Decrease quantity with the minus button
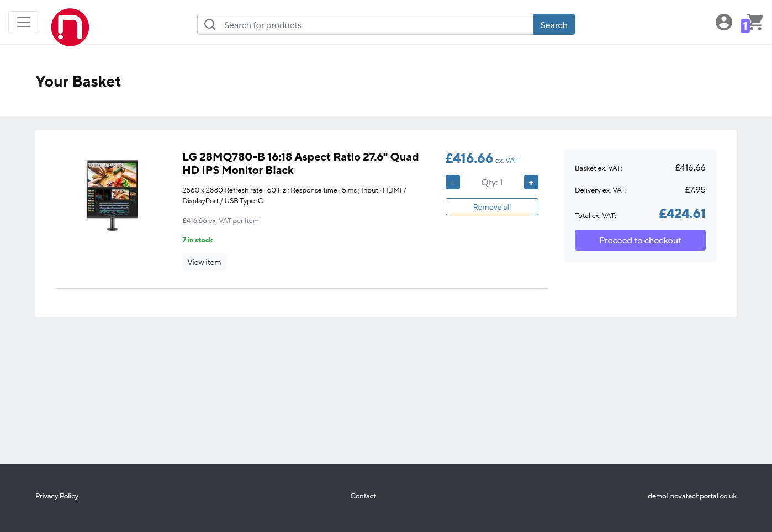This screenshot has width=772, height=532. pyautogui.click(x=453, y=183)
